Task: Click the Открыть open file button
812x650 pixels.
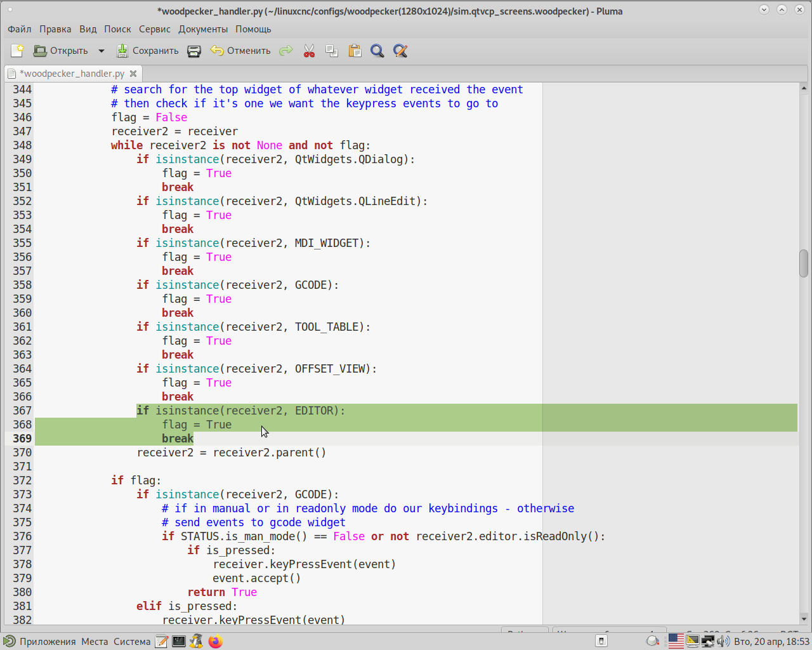Action: (60, 51)
